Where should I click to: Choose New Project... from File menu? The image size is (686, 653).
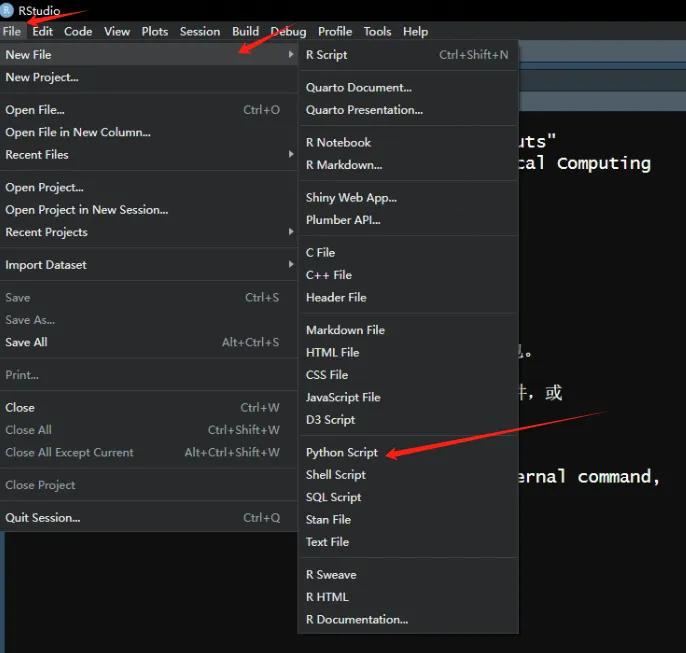tap(149, 77)
